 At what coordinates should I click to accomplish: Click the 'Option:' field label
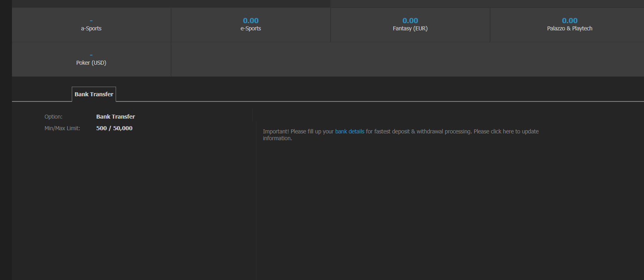tap(53, 117)
